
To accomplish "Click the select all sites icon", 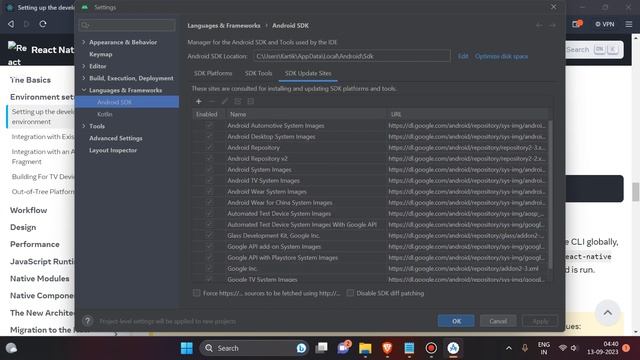I will [238, 101].
